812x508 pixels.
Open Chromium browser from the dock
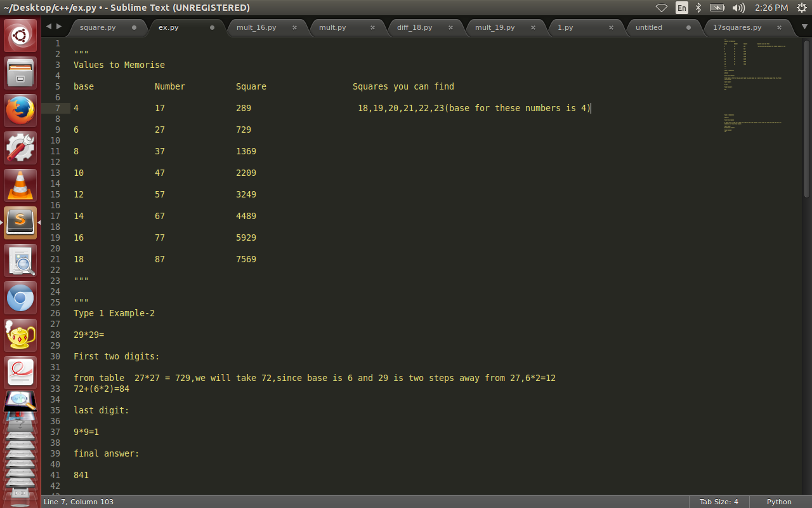(x=20, y=297)
